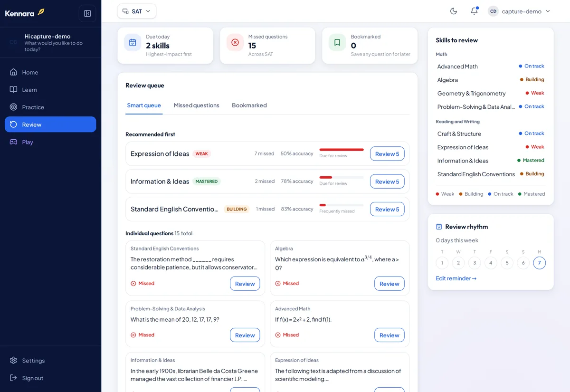Review the f(x) = 2x² + 2 question
The width and height of the screenshot is (570, 392).
[x=389, y=335]
